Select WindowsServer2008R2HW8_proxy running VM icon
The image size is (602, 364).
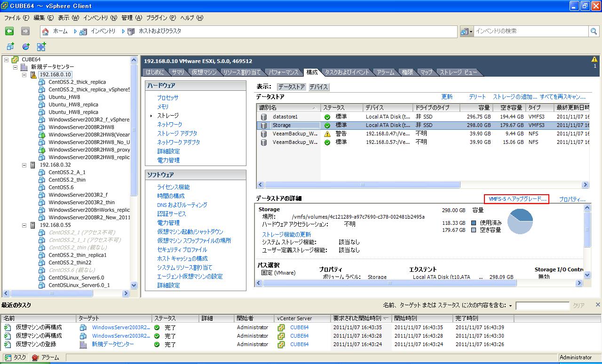pos(42,150)
